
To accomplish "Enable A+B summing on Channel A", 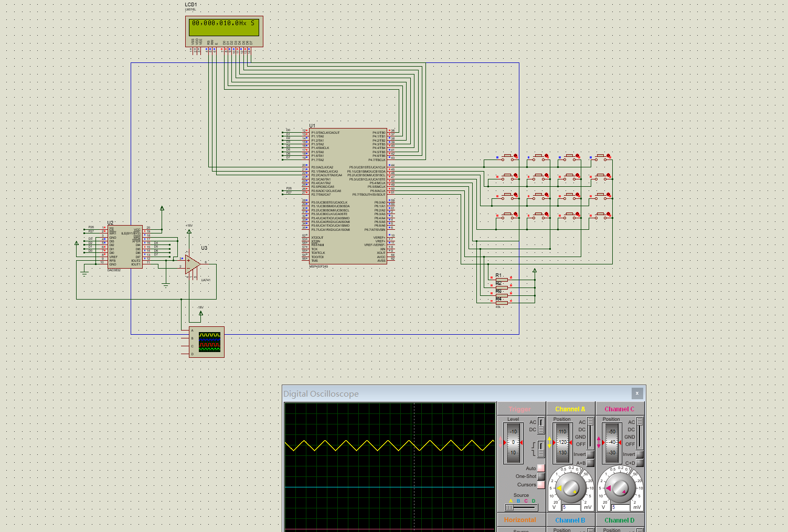I will (x=591, y=463).
